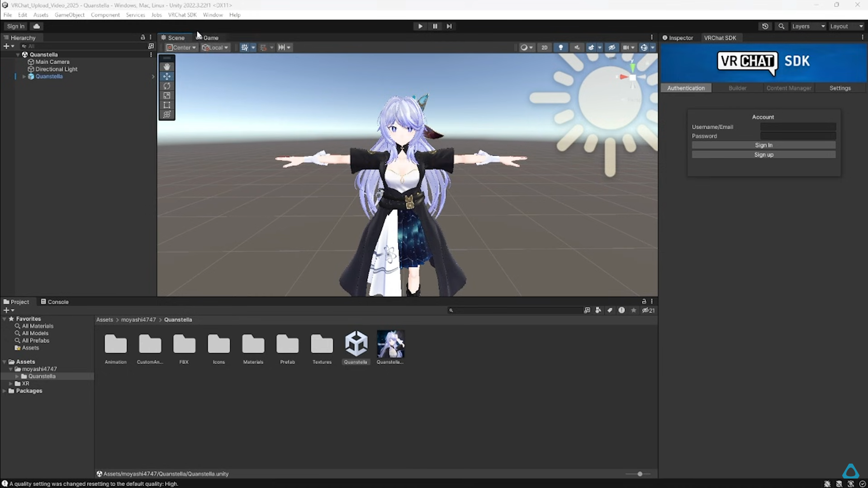The width and height of the screenshot is (868, 488).
Task: Click the grid visibility icon
Action: [x=244, y=47]
